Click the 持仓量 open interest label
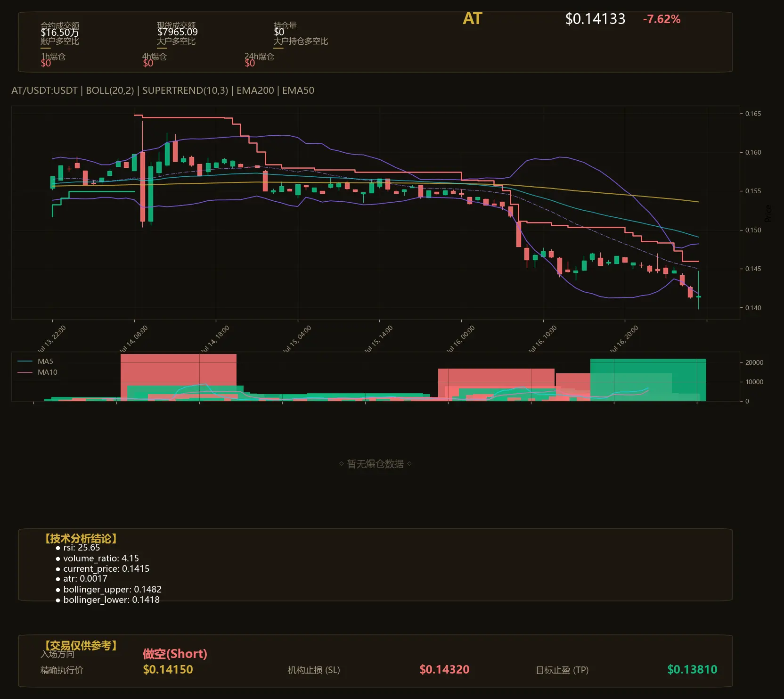 pos(285,25)
